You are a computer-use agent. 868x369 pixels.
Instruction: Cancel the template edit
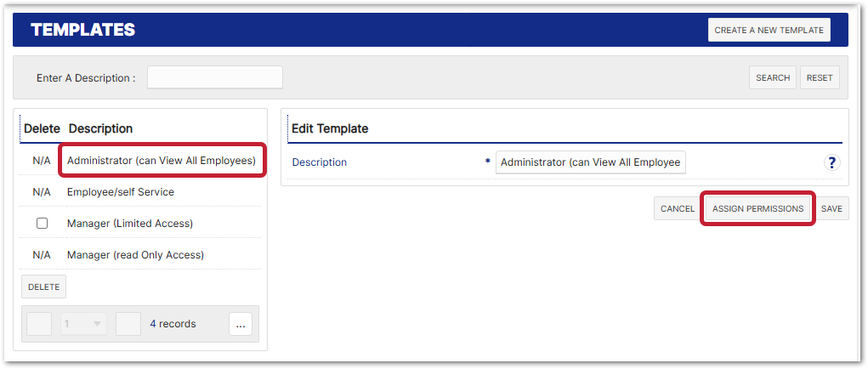678,208
